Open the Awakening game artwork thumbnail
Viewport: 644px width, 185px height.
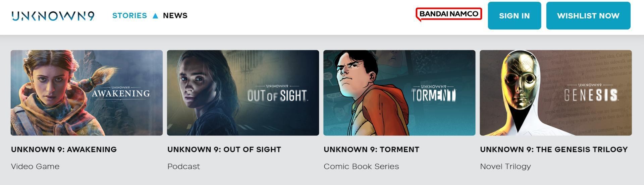(x=87, y=93)
